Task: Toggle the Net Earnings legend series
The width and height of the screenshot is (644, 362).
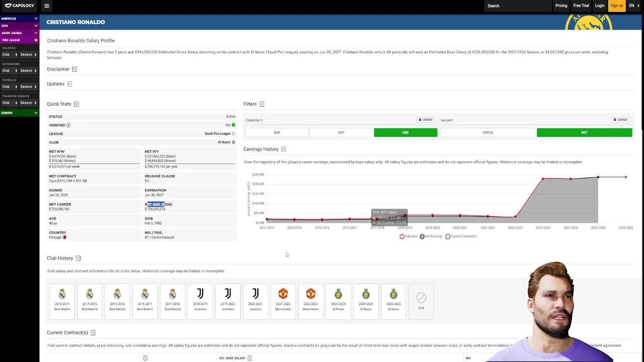Action: tap(431, 236)
